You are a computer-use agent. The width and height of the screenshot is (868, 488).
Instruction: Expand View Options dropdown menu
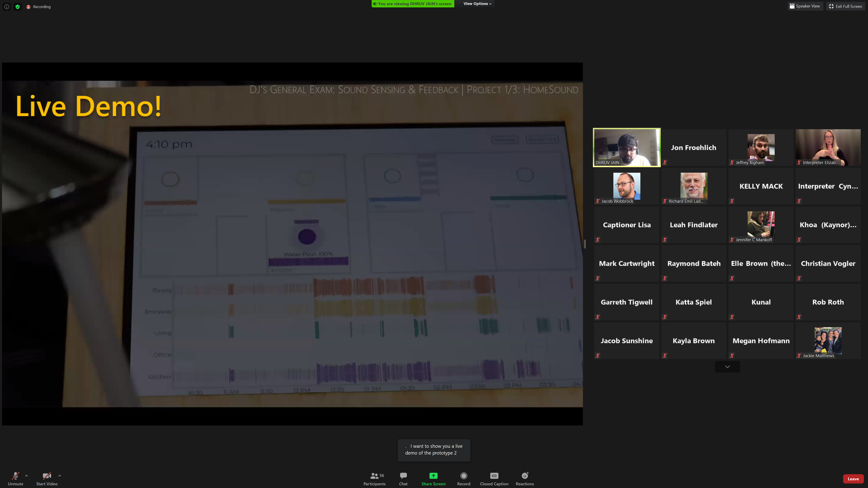[x=477, y=4]
